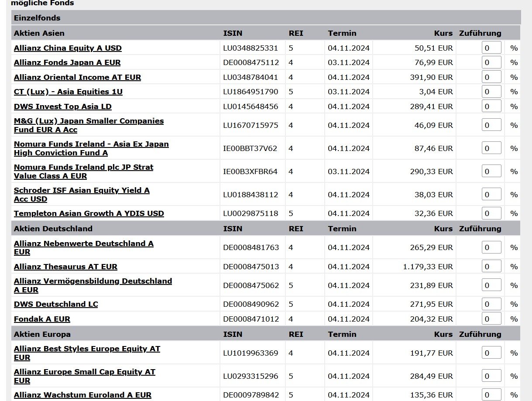Open DWS Deutschland LC fund link
The width and height of the screenshot is (532, 401).
click(56, 304)
